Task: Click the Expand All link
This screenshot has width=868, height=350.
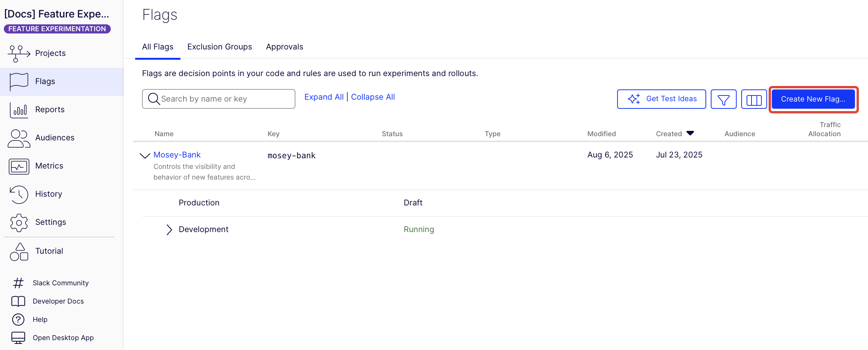Action: pyautogui.click(x=324, y=97)
